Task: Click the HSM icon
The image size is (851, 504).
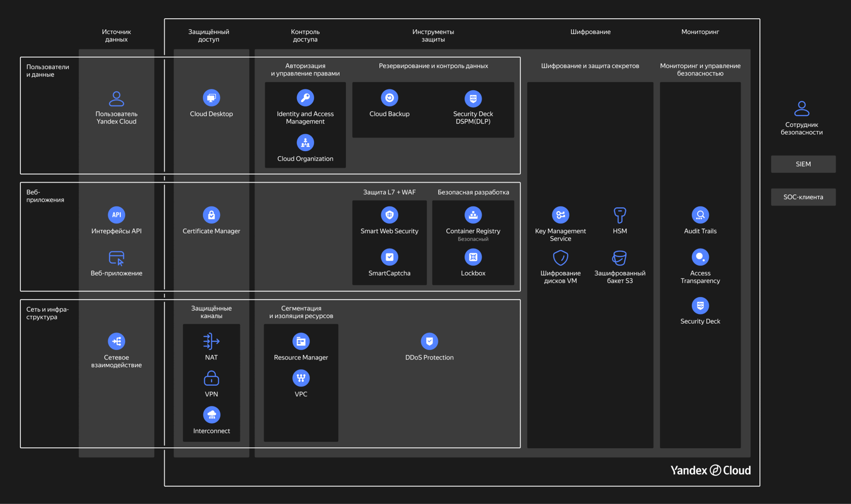Action: pos(620,215)
